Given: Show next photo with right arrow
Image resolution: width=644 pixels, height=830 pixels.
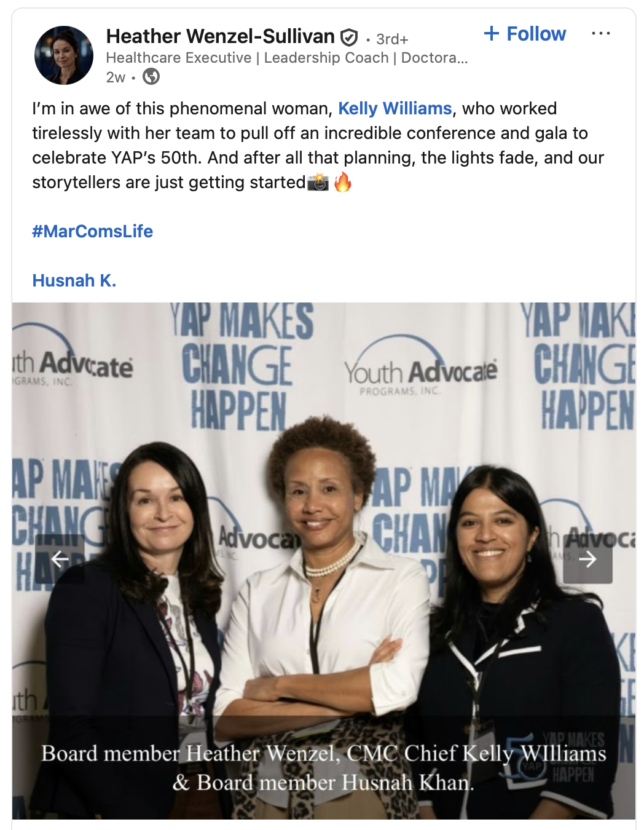Looking at the screenshot, I should [588, 559].
